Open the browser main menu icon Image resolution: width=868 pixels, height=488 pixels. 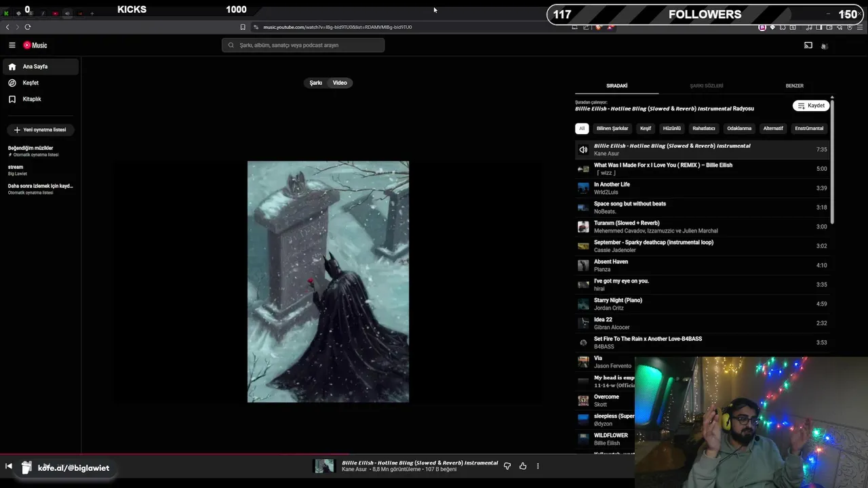(x=860, y=27)
